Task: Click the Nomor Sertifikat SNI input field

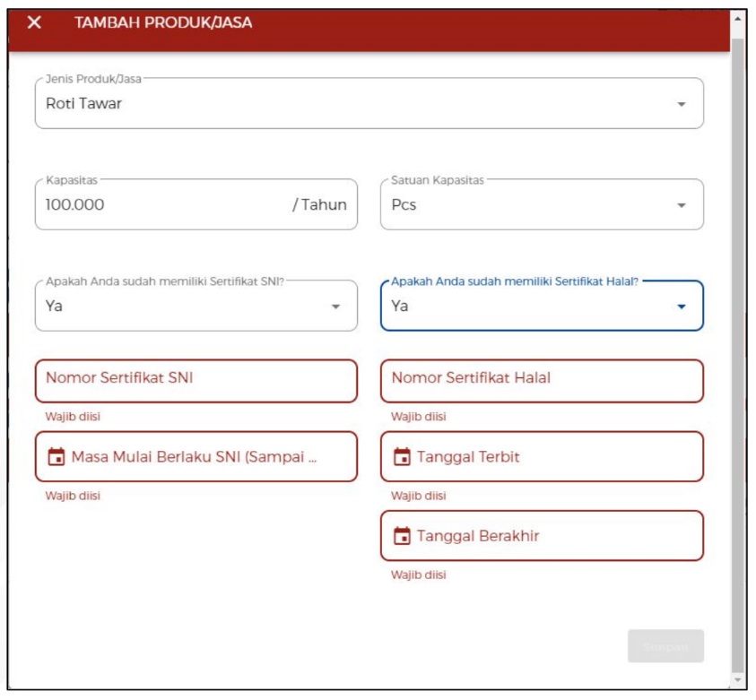Action: 196,379
